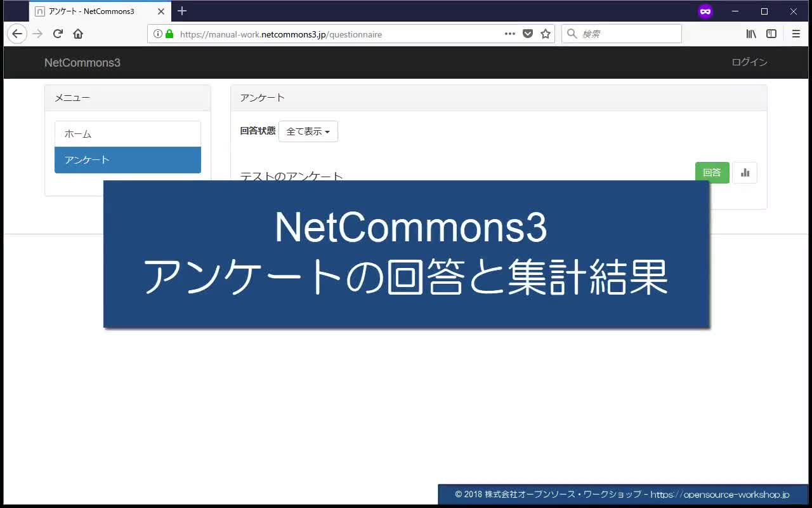
Task: Go back with the browser back arrow
Action: click(17, 34)
